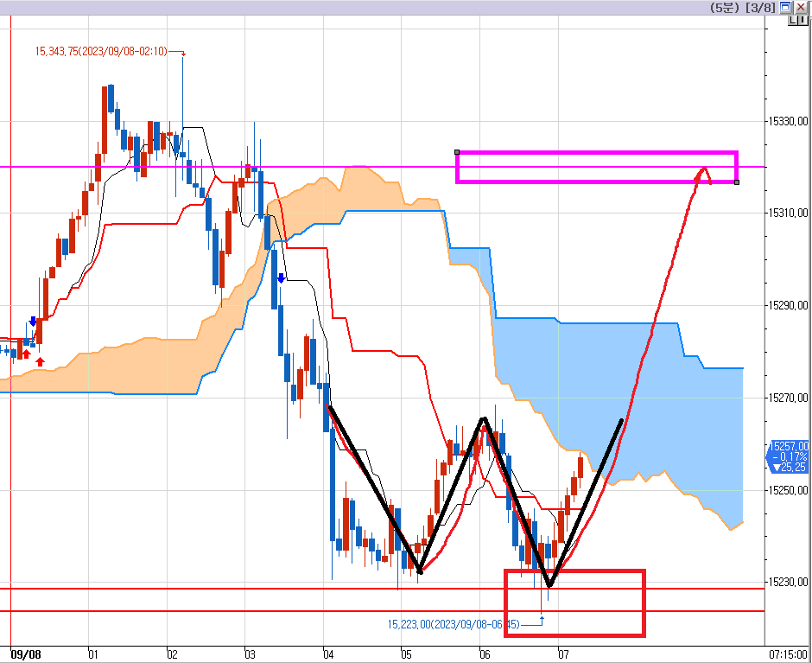Click the (5분) timeframe label

pos(725,8)
